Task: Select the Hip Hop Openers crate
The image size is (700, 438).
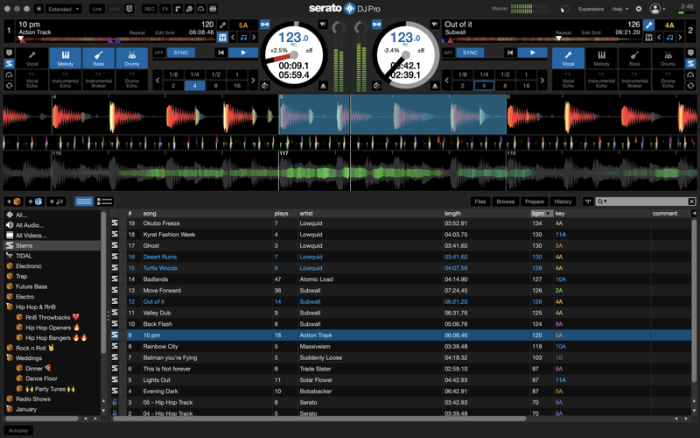Action: click(x=48, y=328)
